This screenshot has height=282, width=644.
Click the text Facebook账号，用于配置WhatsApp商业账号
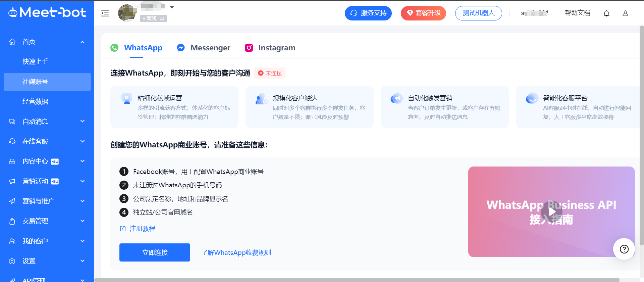[198, 172]
